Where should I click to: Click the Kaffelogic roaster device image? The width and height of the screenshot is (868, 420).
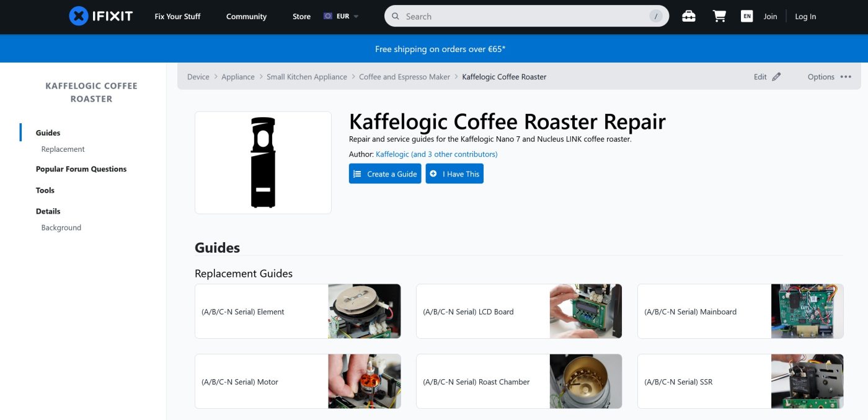click(263, 162)
